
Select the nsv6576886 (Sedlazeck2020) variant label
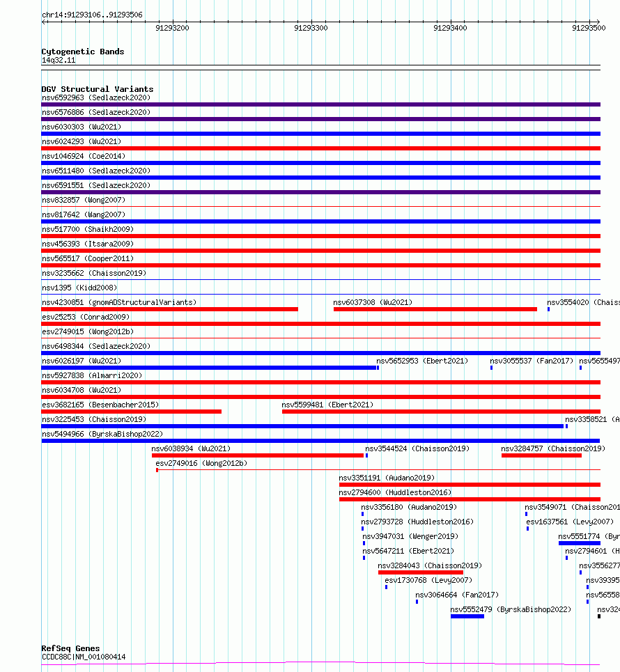point(96,112)
